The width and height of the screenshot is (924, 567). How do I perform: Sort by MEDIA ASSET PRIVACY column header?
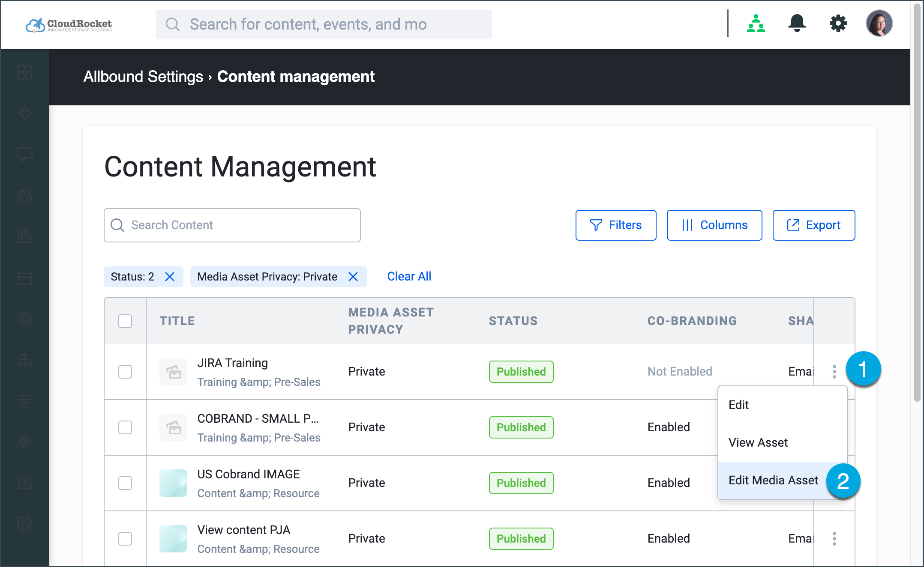coord(391,321)
